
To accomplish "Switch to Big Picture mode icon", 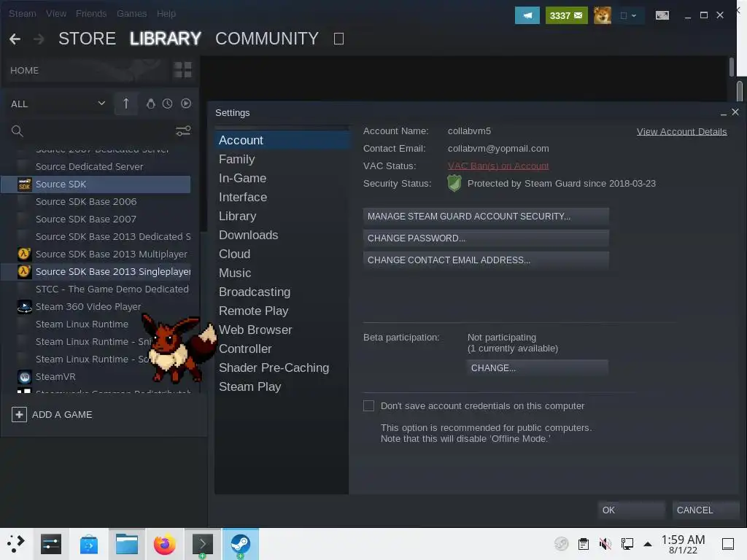I will click(662, 16).
